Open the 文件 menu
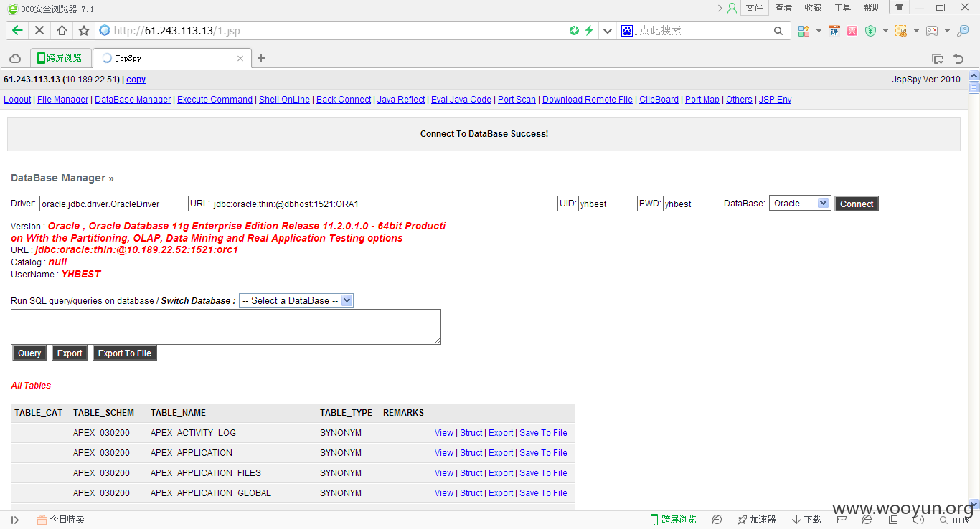 (754, 7)
